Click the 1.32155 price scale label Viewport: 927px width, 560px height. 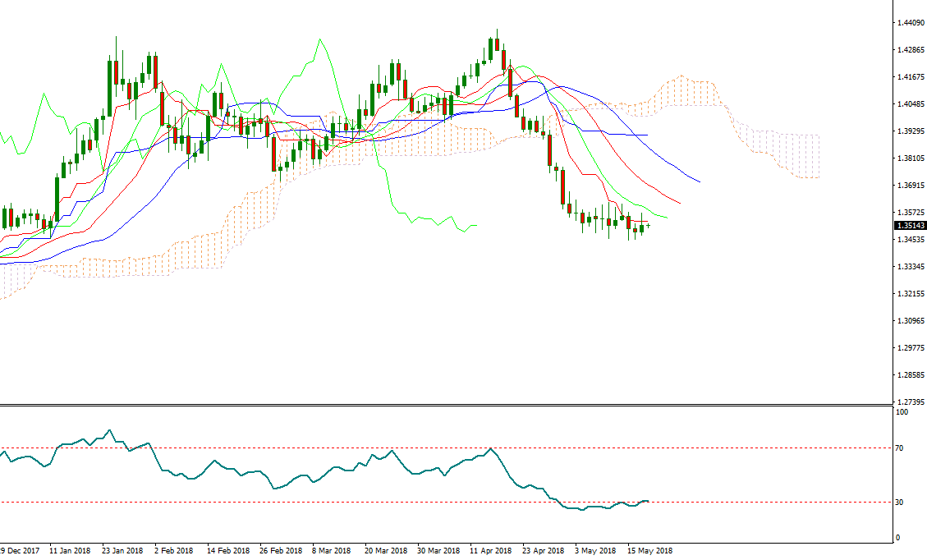point(910,294)
